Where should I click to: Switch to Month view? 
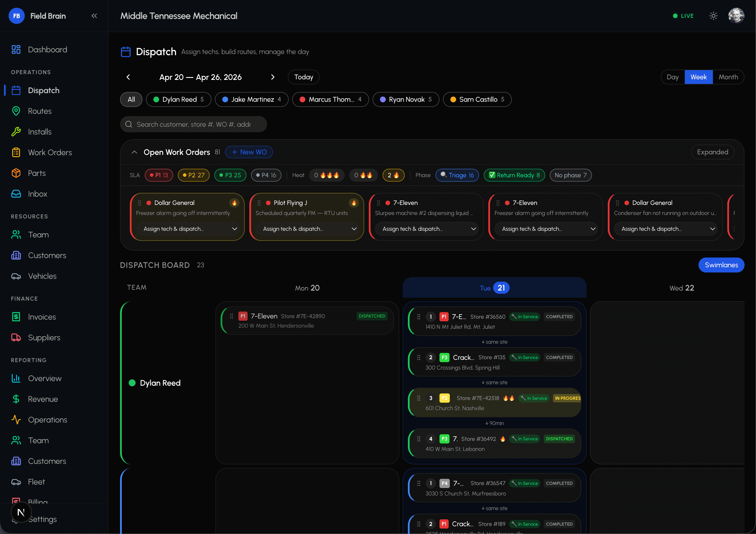click(x=728, y=77)
